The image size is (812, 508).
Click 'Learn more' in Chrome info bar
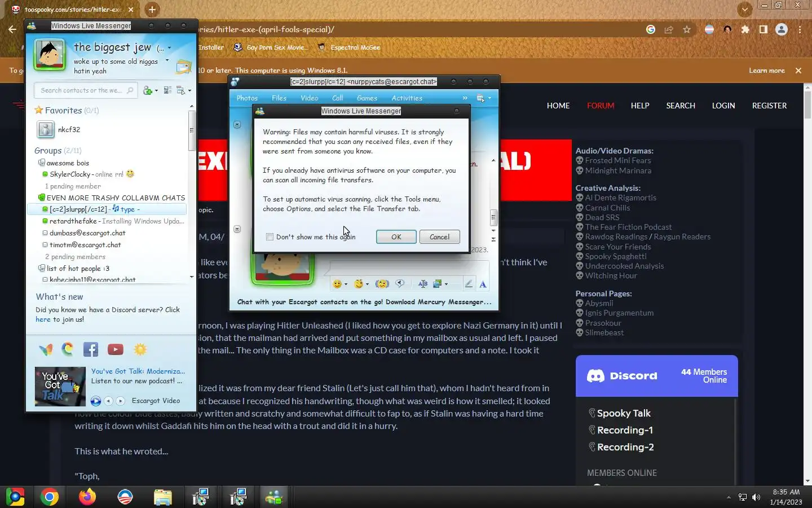(x=767, y=71)
